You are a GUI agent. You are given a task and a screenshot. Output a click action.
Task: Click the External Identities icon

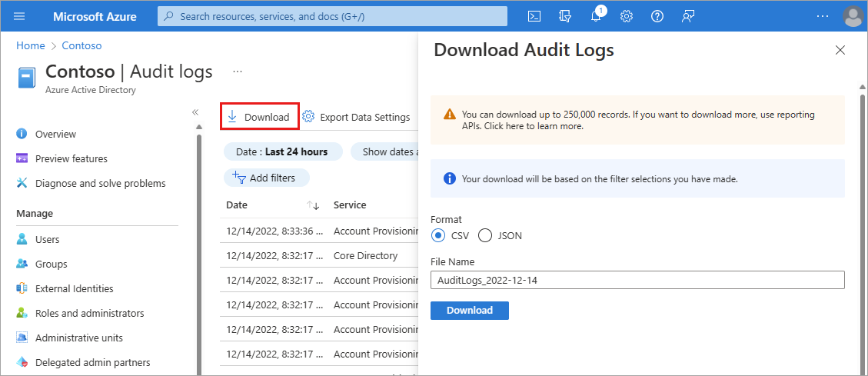(x=22, y=288)
